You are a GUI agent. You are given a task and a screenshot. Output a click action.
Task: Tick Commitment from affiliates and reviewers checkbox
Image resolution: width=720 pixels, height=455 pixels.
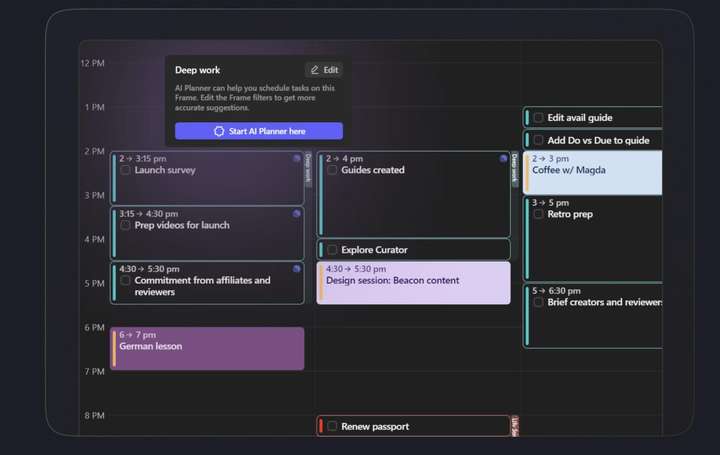click(x=125, y=281)
